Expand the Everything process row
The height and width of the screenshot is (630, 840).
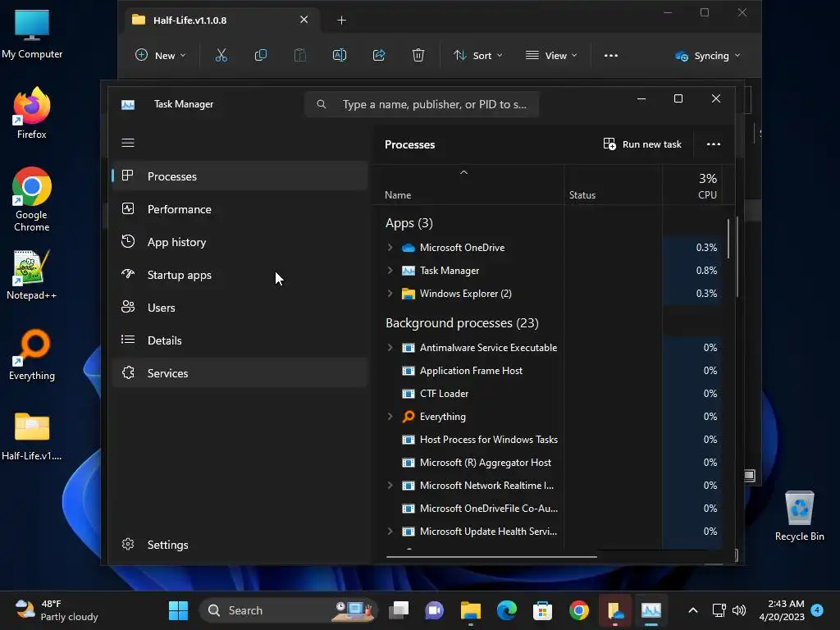(390, 416)
